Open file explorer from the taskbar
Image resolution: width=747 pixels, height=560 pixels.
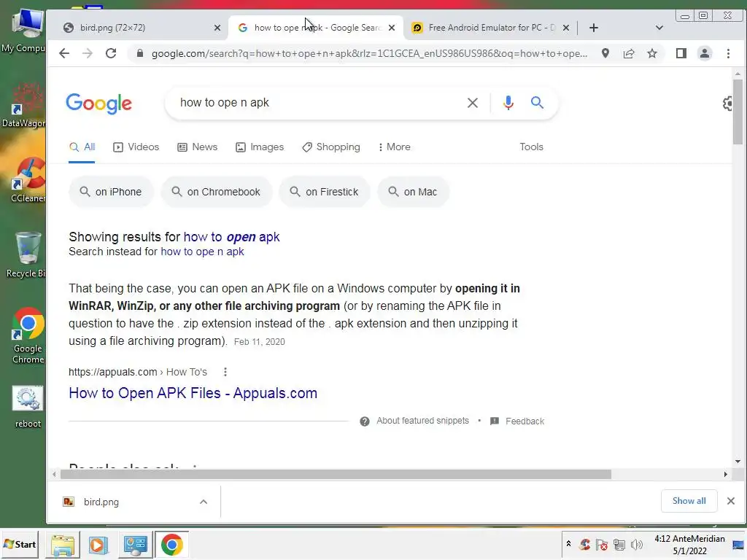[x=63, y=545]
